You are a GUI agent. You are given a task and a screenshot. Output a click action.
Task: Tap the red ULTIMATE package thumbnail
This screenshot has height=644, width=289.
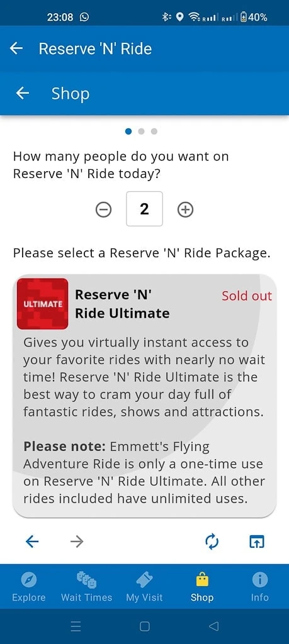(x=43, y=304)
